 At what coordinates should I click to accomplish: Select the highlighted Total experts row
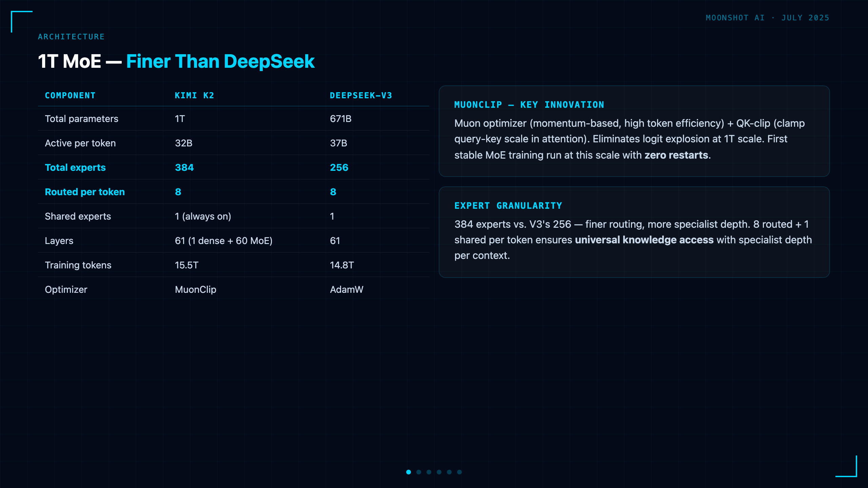pos(234,167)
